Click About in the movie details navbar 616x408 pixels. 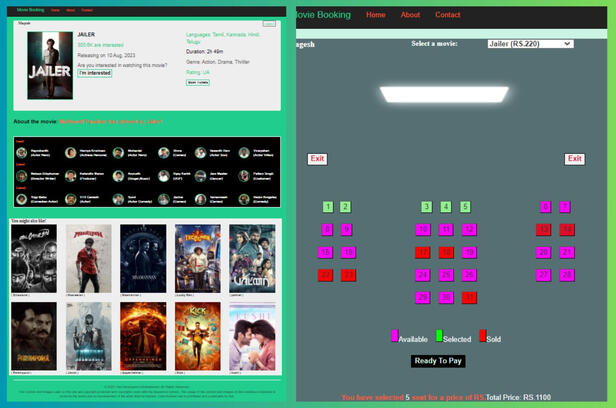pos(70,10)
